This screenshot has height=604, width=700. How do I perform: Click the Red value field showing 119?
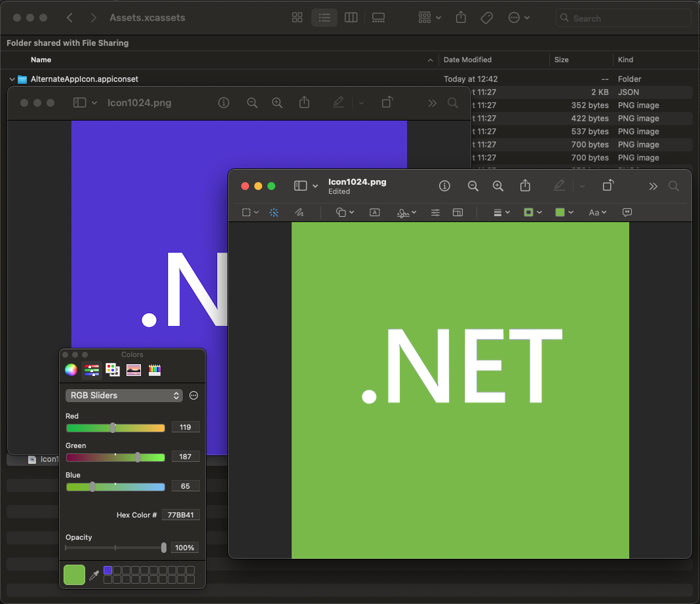pyautogui.click(x=185, y=427)
